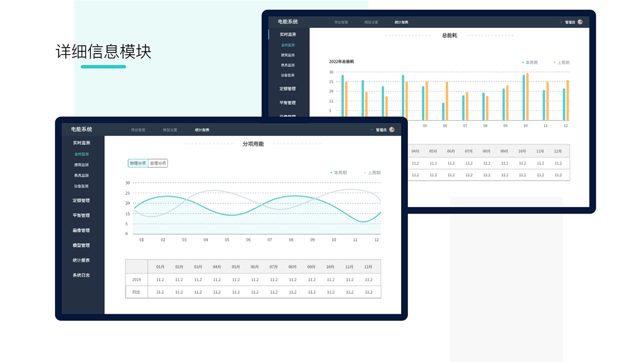Viewport: 644px width, 362px height.
Task: Open 模型设置 tab in 分项用能 window
Action: pos(170,130)
